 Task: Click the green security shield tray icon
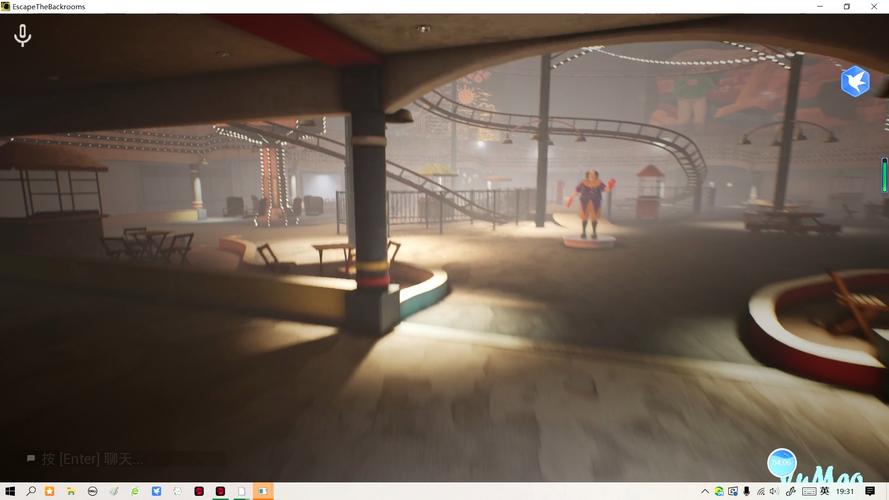point(719,491)
